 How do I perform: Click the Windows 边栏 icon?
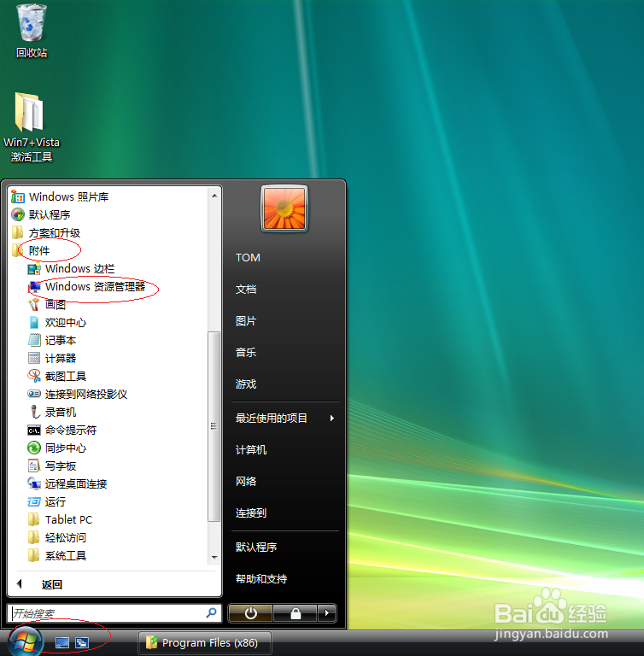click(x=34, y=268)
